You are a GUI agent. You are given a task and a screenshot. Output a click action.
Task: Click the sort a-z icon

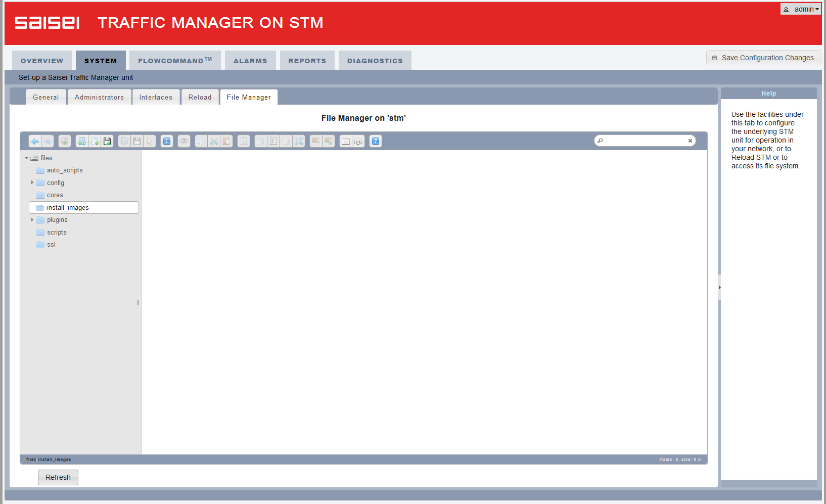[358, 141]
